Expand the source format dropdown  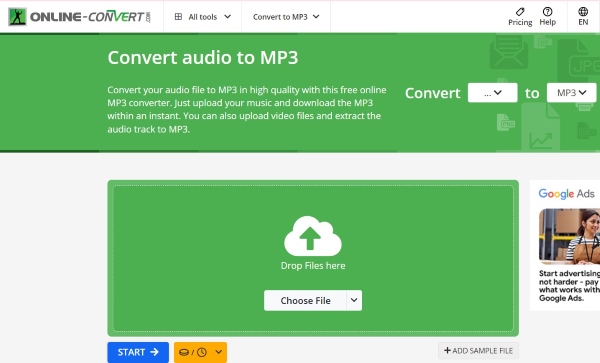pos(492,93)
